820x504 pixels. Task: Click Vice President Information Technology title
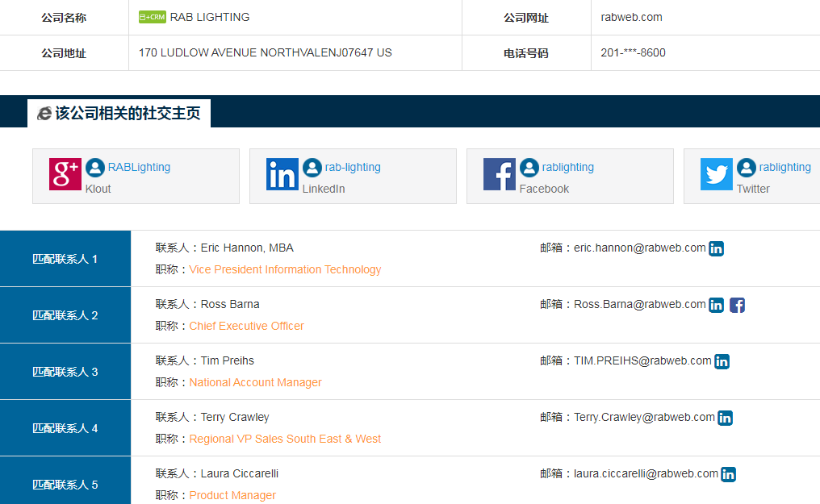pyautogui.click(x=285, y=269)
